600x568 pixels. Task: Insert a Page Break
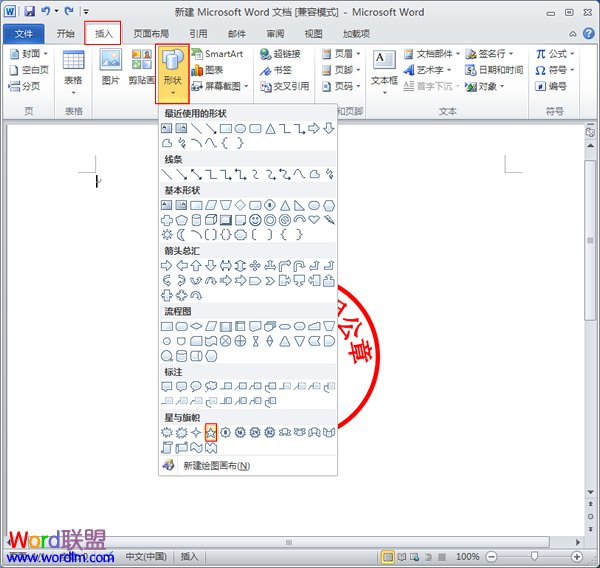point(24,87)
